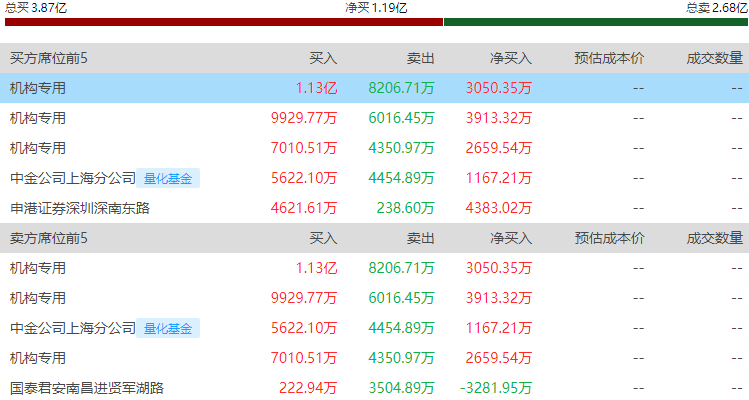The width and height of the screenshot is (749, 400).
Task: Click the 238.60万 sell amount
Action: pos(405,208)
